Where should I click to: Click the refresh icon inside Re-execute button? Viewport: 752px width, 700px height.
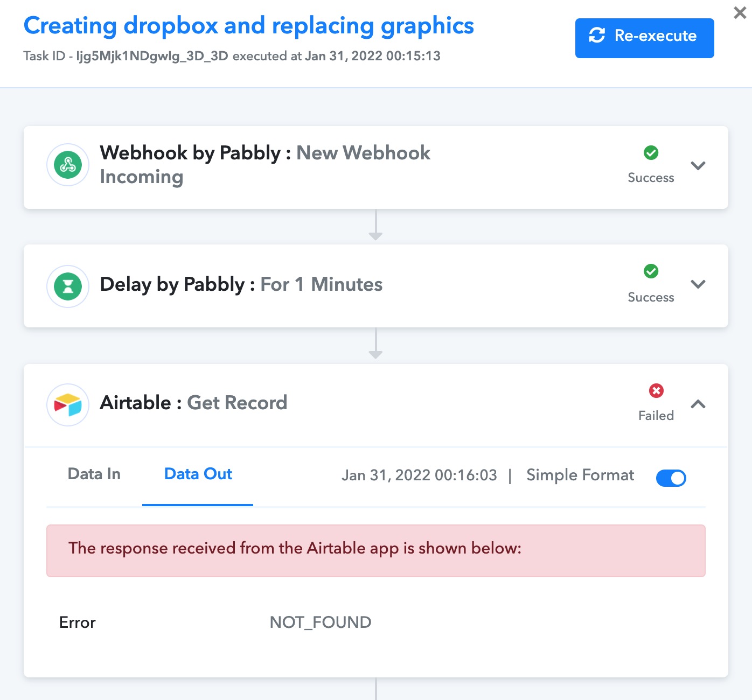pos(597,36)
